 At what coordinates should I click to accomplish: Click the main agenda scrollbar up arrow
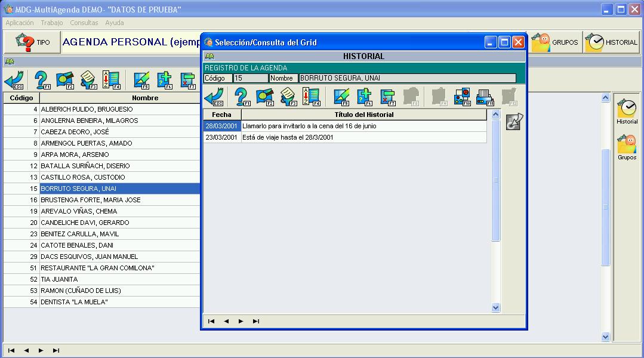pos(605,98)
